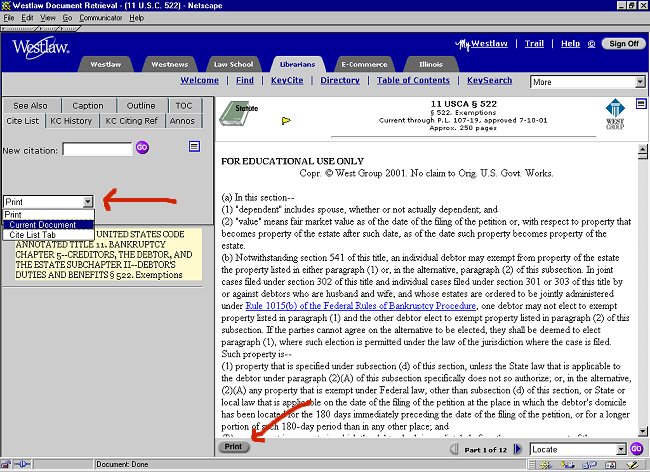Click the security lock icon in status bar

[x=5, y=464]
